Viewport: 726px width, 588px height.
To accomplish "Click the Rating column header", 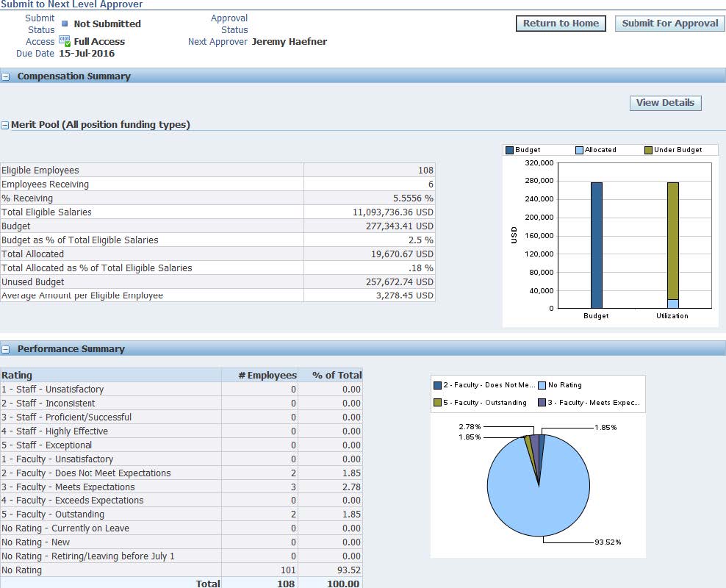I will pos(18,375).
